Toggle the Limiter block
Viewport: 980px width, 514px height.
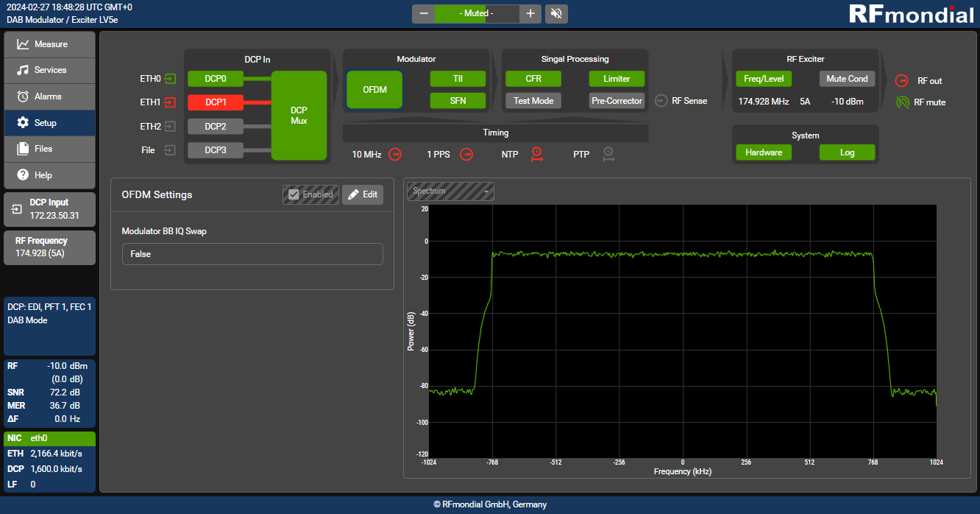(617, 79)
